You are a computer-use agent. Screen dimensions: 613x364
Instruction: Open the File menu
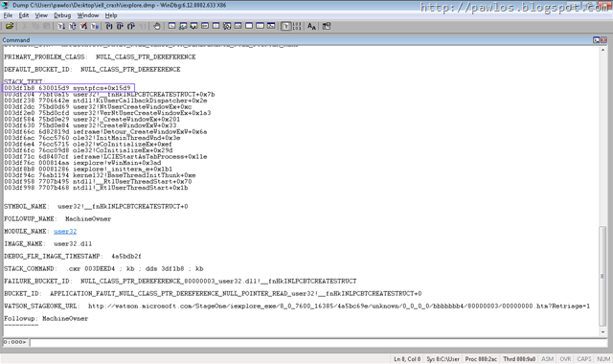coord(8,15)
